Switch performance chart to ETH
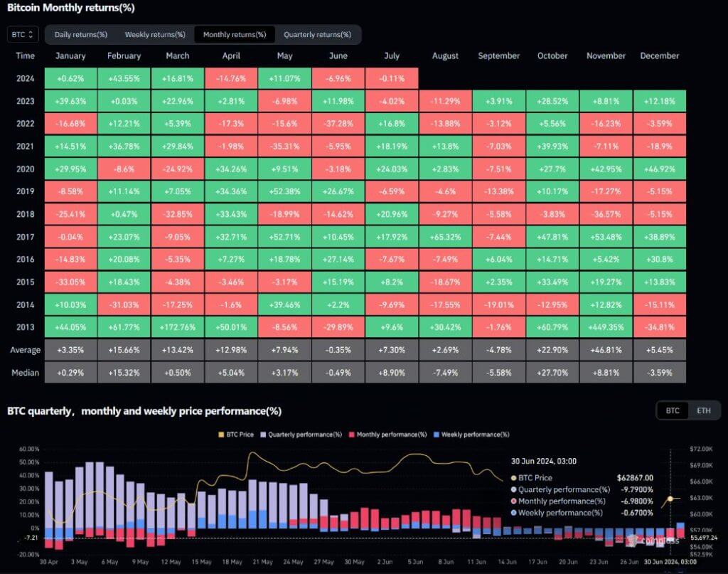The width and height of the screenshot is (728, 574). pyautogui.click(x=703, y=410)
